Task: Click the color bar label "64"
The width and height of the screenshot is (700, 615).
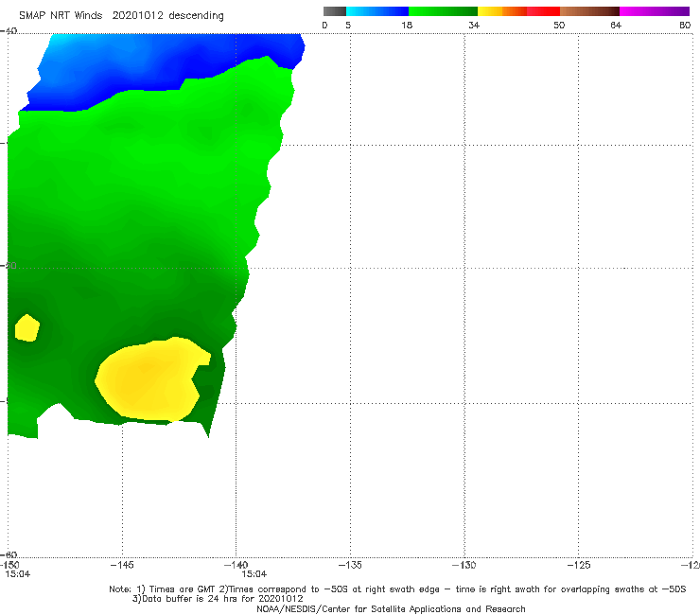Action: coord(616,25)
